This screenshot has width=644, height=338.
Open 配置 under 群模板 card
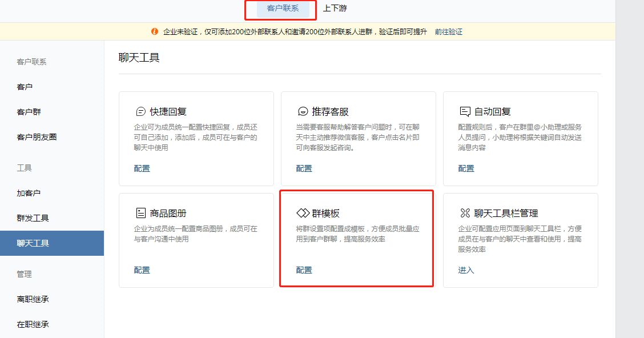click(x=304, y=270)
